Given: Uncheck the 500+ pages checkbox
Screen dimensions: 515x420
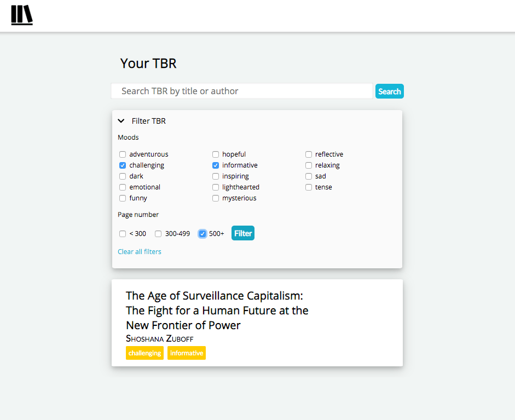Looking at the screenshot, I should pos(202,234).
